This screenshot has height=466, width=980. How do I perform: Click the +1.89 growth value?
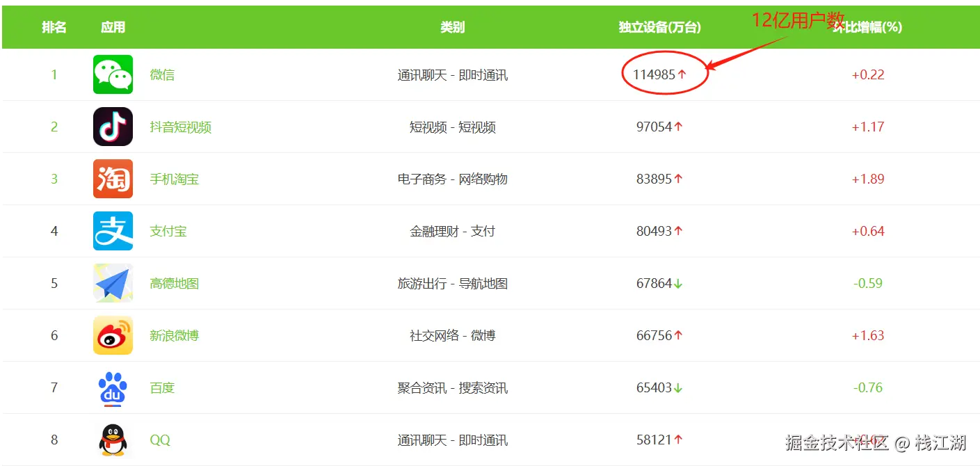pyautogui.click(x=868, y=179)
